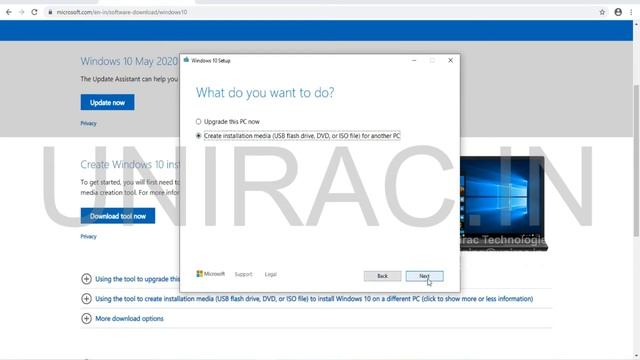
Task: Open Privacy link under Download tool now
Action: click(x=88, y=236)
